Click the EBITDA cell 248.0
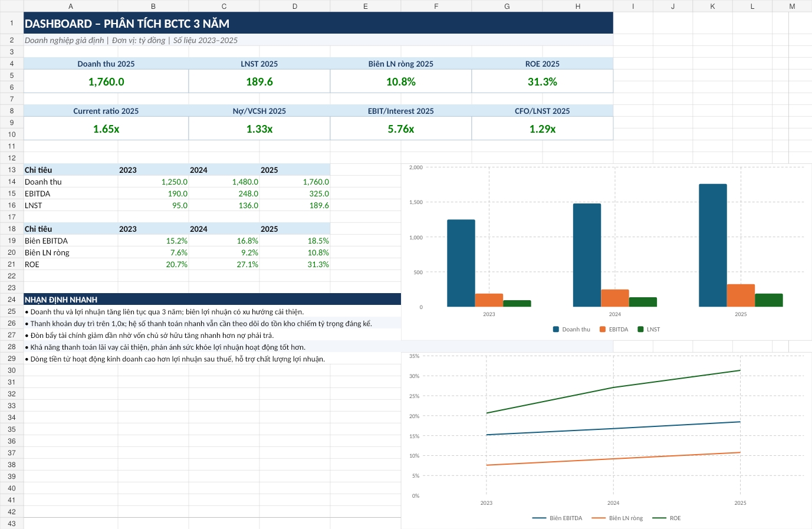This screenshot has height=529, width=812. click(224, 193)
